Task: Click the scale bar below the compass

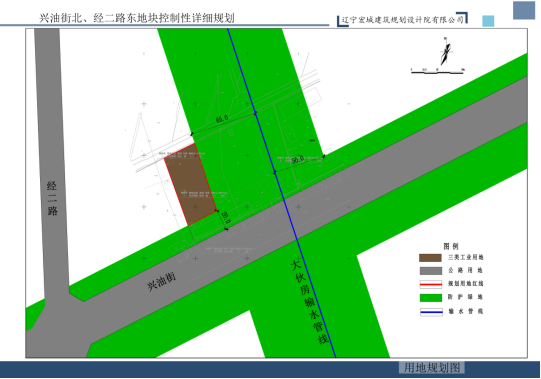Action: tap(437, 71)
